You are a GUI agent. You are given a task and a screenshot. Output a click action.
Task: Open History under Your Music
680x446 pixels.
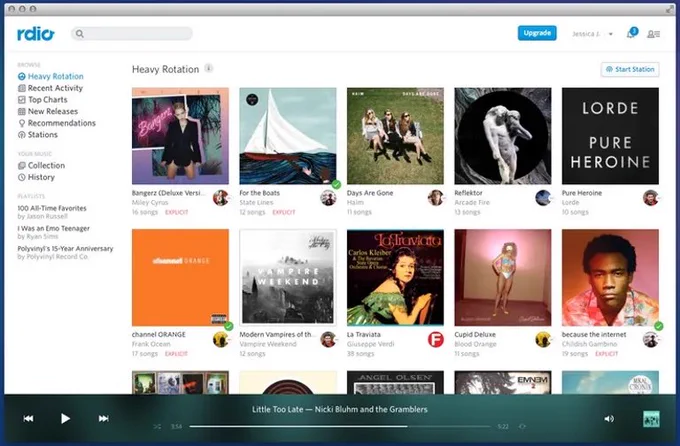click(36, 177)
